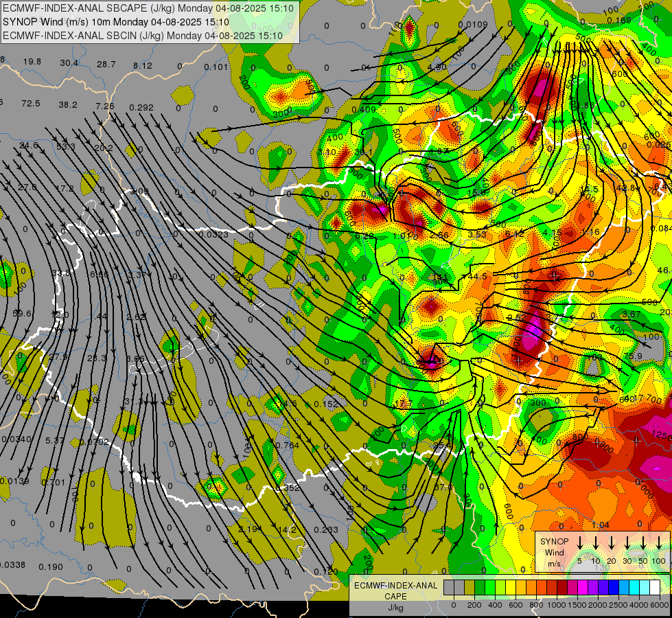Viewport: 672px width, 618px height.
Task: Click the map value 38.2
Action: coord(68,104)
